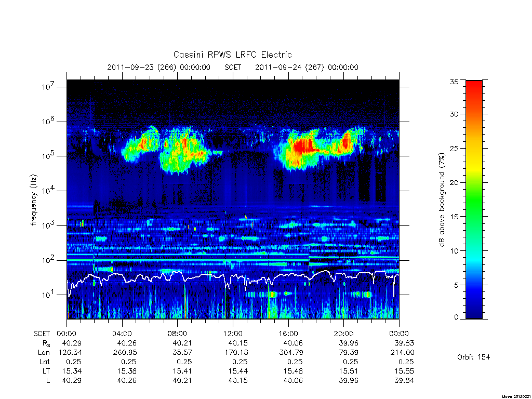Screen dimensions: 532x399
Task: Click the title 'Cassini RPWS LRFC Electric'
Action: click(232, 55)
